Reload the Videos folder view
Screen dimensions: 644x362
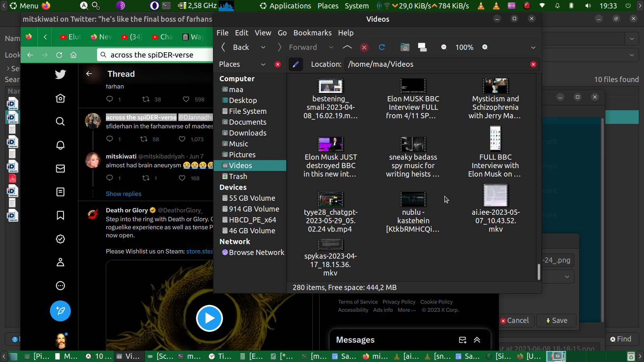(x=382, y=47)
